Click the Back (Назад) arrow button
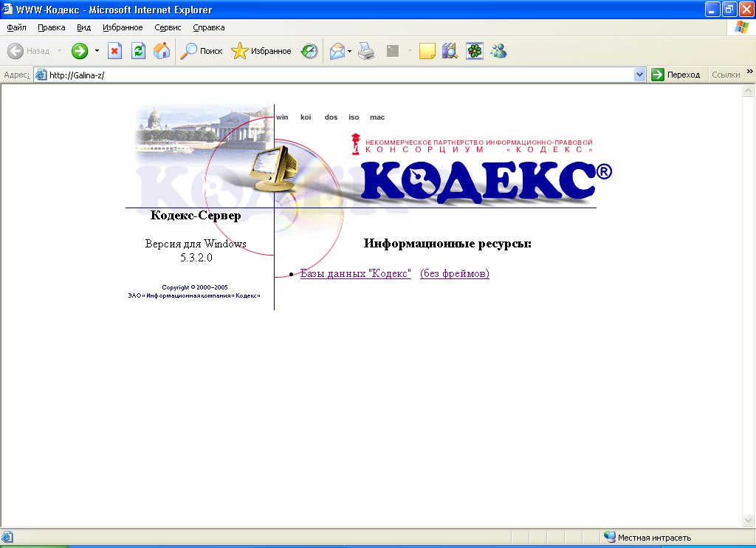756x548 pixels. (29, 51)
